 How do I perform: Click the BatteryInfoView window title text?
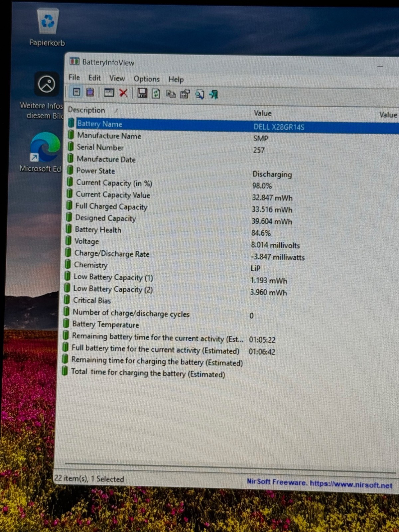point(108,63)
